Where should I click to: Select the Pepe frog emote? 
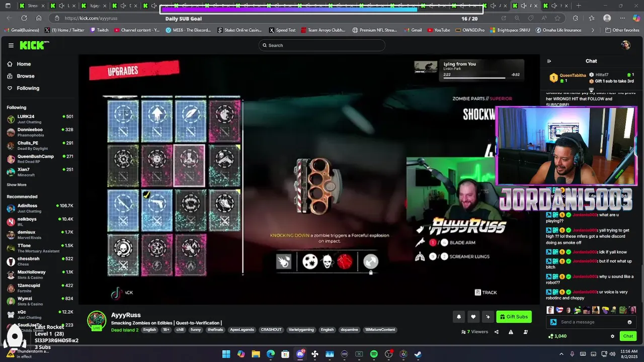click(x=622, y=310)
